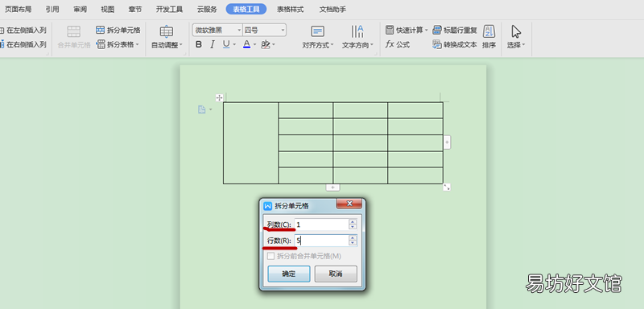644x309 pixels.
Task: Increase the 行数 row count stepper
Action: pos(353,238)
